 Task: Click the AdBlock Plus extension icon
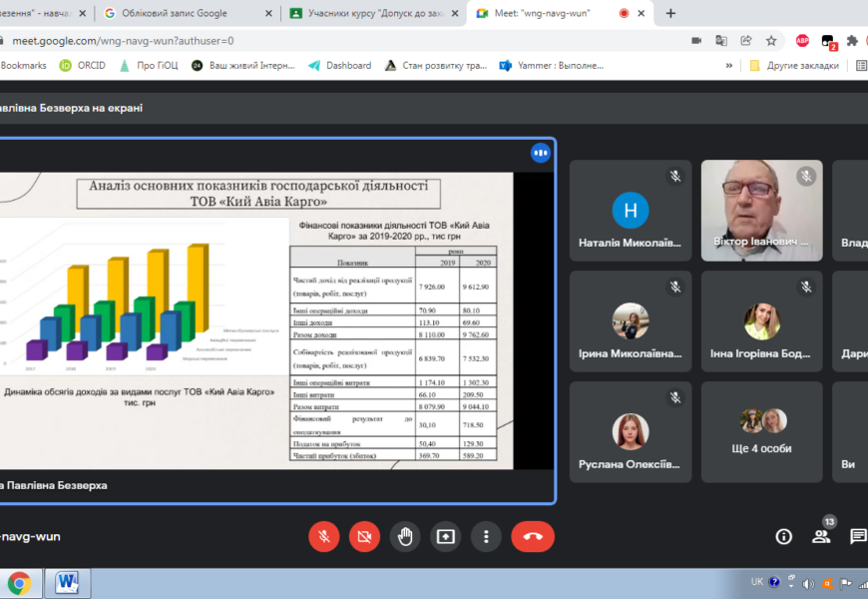pos(802,41)
